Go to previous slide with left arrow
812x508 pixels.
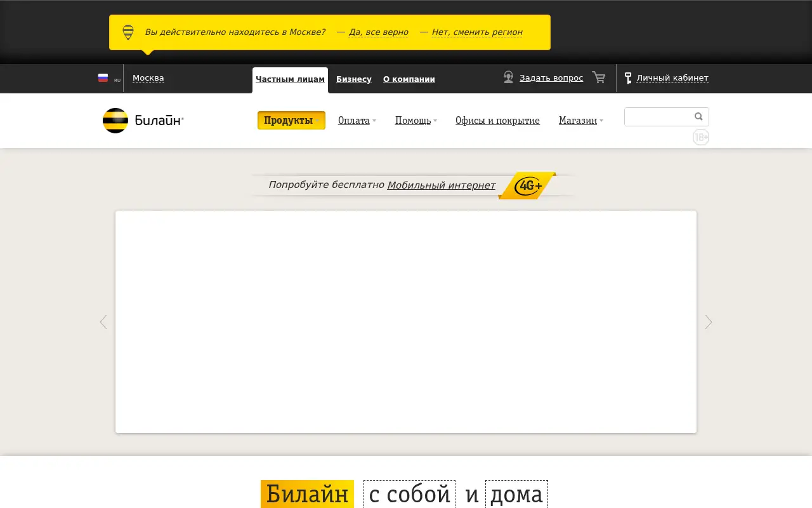pyautogui.click(x=103, y=322)
